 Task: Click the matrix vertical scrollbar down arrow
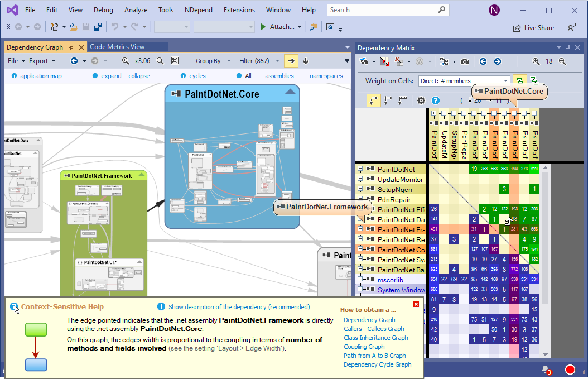pos(545,354)
